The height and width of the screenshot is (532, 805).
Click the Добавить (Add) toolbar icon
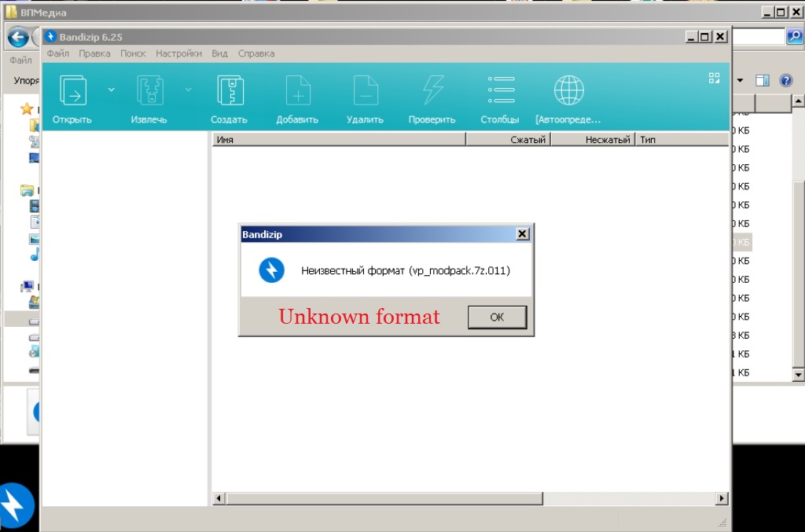298,90
